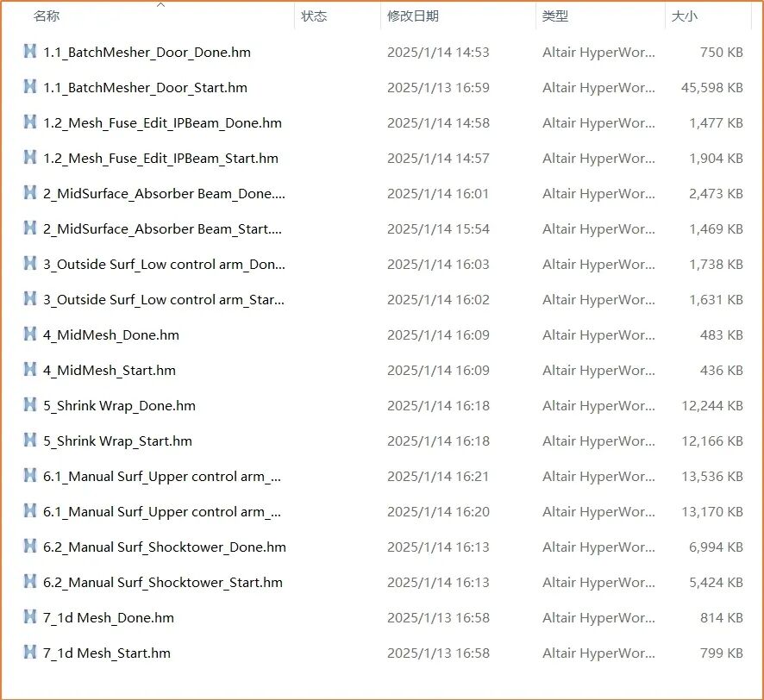The image size is (764, 700).
Task: Select the 4_MidMesh_Start.hm file name
Action: (x=110, y=370)
